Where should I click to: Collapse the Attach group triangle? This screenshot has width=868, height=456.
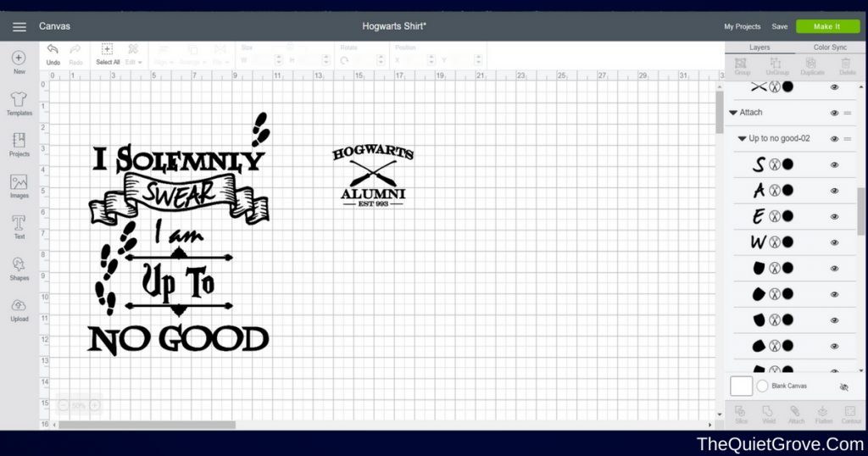click(733, 113)
